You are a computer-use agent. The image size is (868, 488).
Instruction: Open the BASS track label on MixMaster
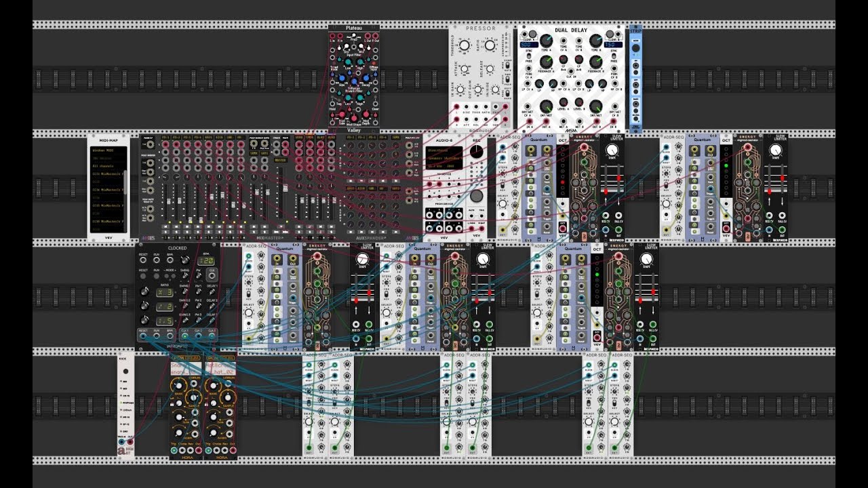pos(208,138)
